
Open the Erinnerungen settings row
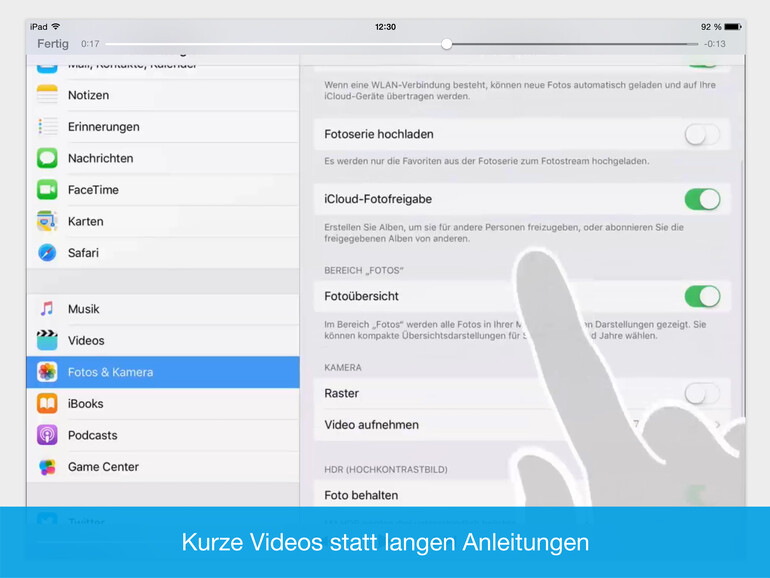163,127
